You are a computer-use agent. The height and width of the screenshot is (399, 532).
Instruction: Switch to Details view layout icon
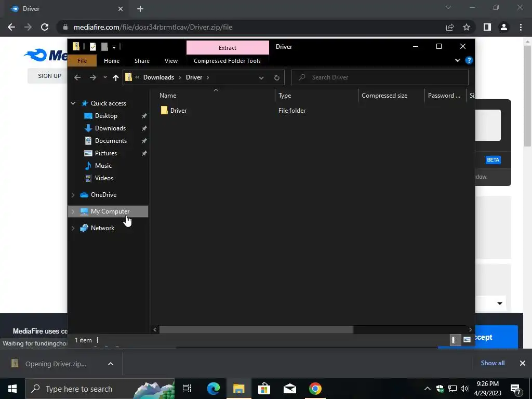455,340
